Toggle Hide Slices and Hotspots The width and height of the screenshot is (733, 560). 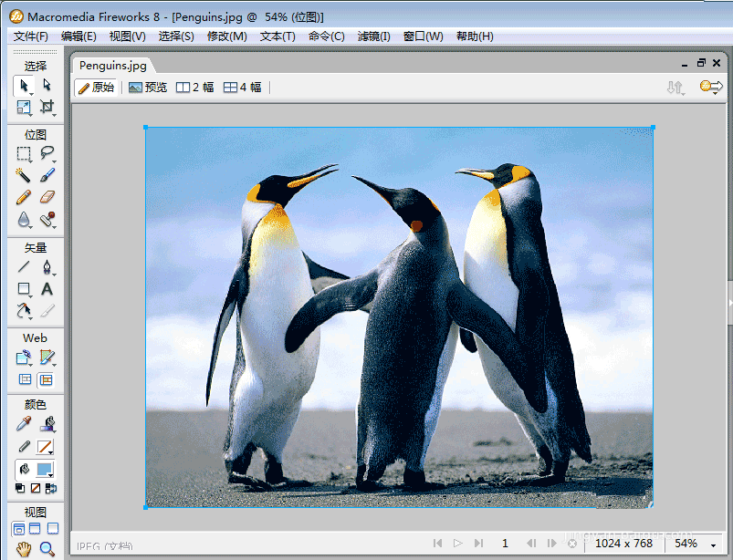coord(25,379)
